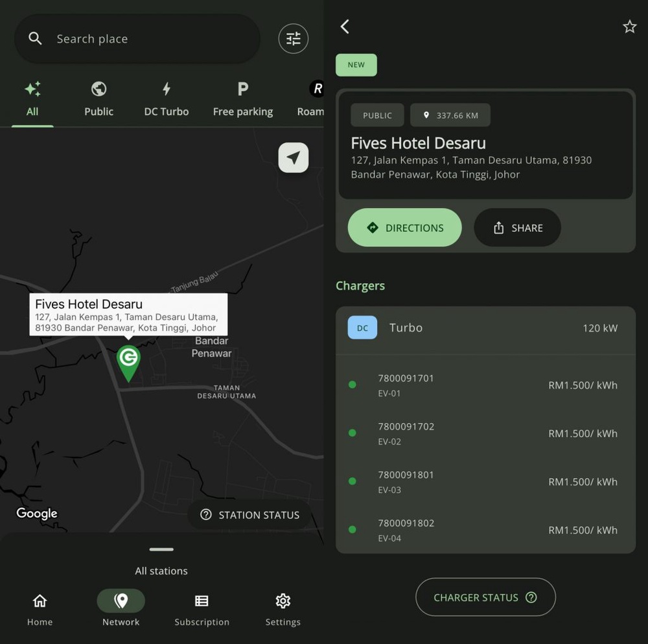The height and width of the screenshot is (644, 648).
Task: Open the Subscription tab
Action: pyautogui.click(x=202, y=610)
